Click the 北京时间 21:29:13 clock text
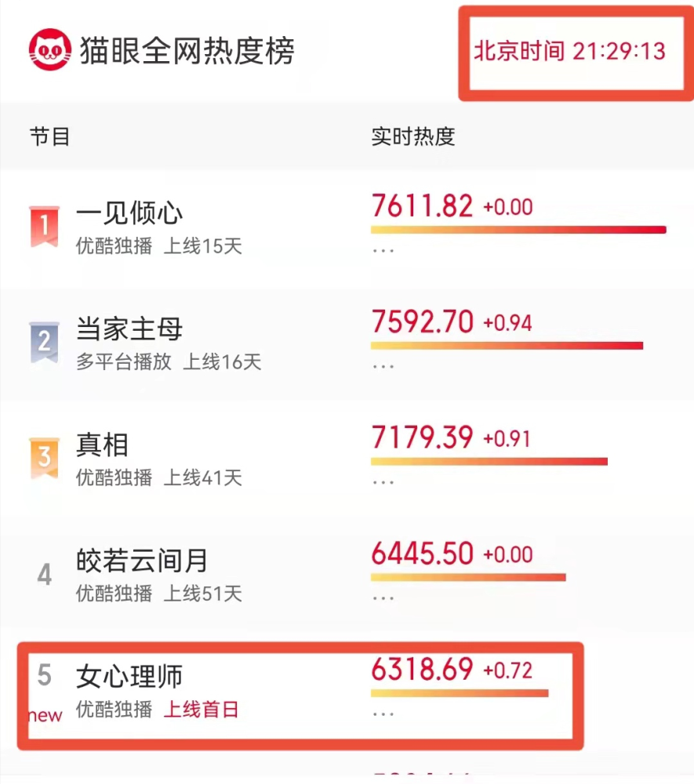 click(569, 51)
